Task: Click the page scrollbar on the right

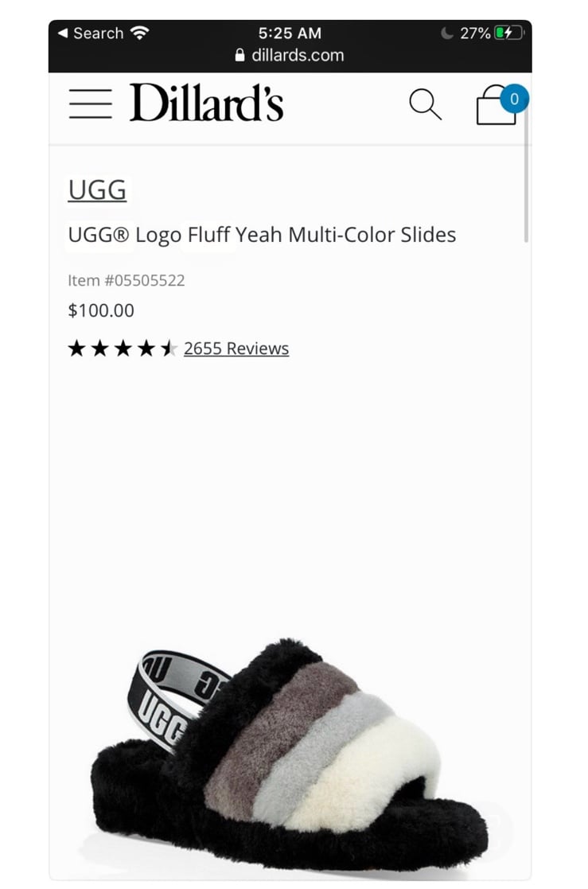Action: (526, 176)
